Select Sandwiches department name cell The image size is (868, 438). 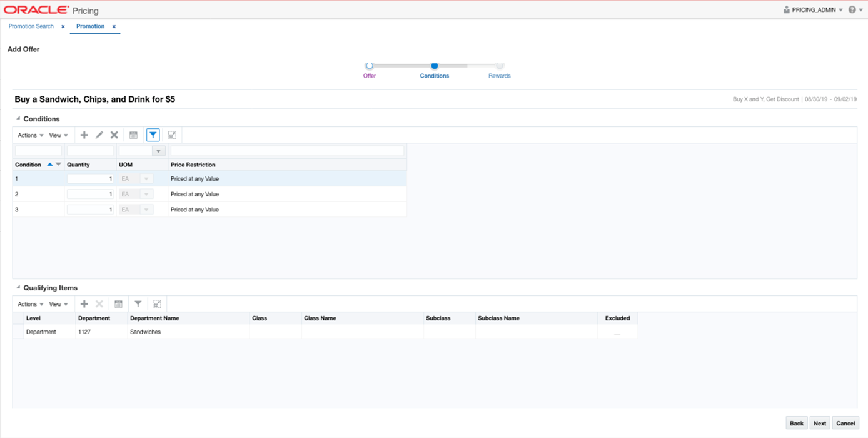point(188,332)
